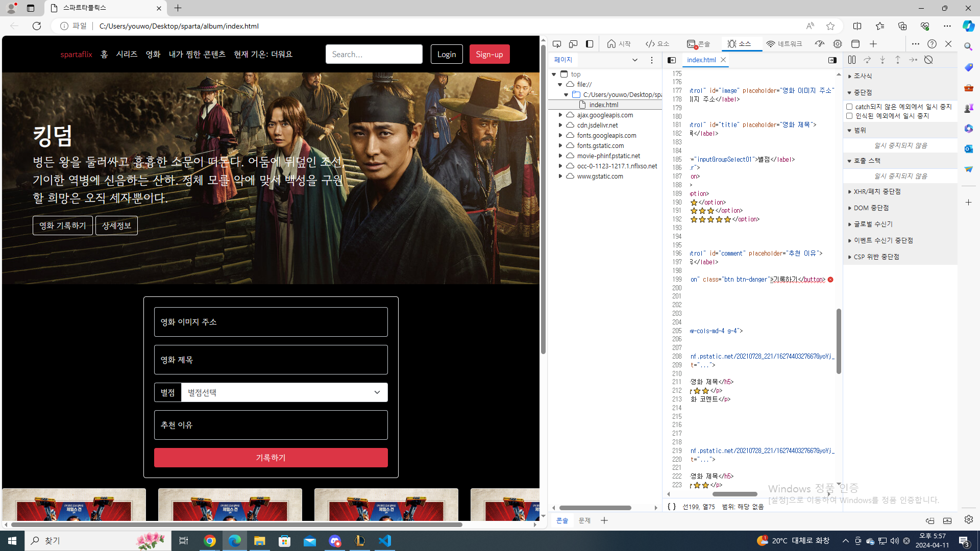Open the Windows Start menu
This screenshot has width=980, height=551.
pyautogui.click(x=12, y=541)
